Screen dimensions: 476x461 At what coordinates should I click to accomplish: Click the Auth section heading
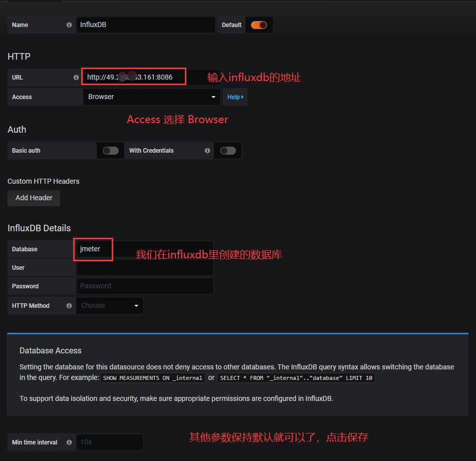(17, 130)
